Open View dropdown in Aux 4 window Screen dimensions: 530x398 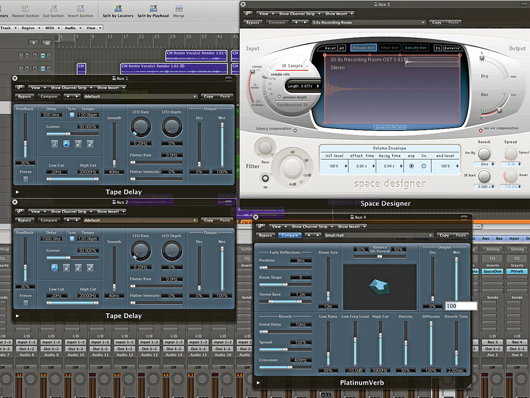278,226
